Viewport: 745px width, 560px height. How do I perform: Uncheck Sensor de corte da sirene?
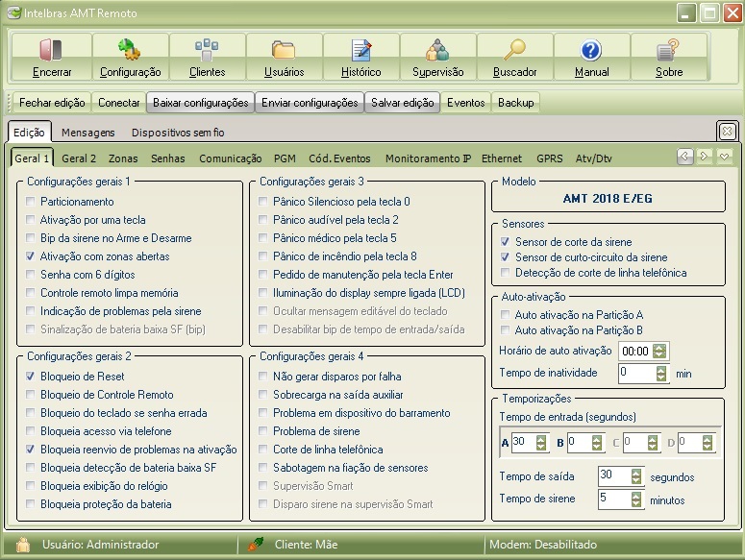(505, 241)
